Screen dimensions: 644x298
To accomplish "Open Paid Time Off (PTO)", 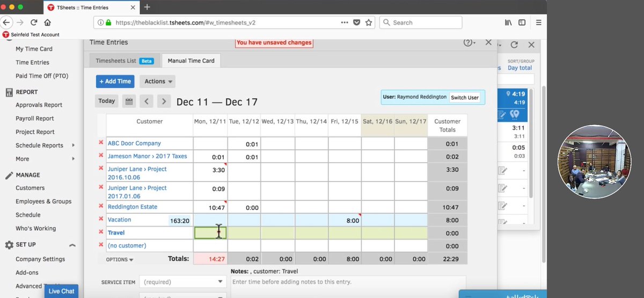I will coord(42,76).
